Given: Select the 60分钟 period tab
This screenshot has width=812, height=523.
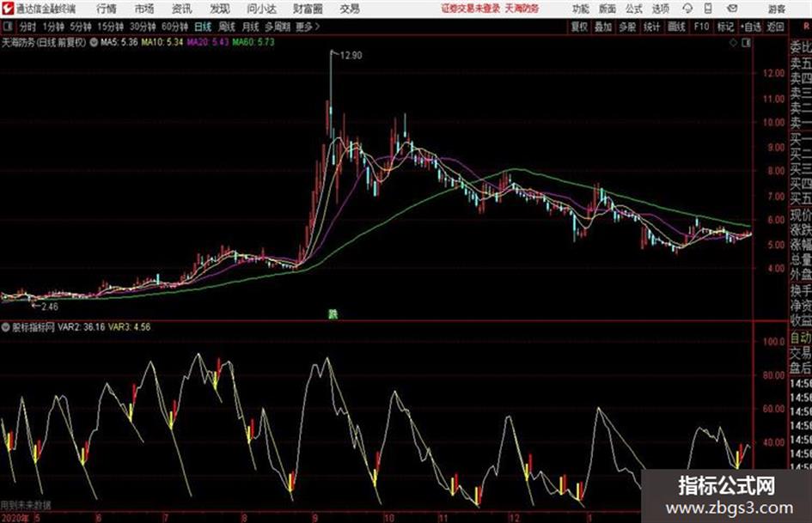Looking at the screenshot, I should click(x=174, y=27).
